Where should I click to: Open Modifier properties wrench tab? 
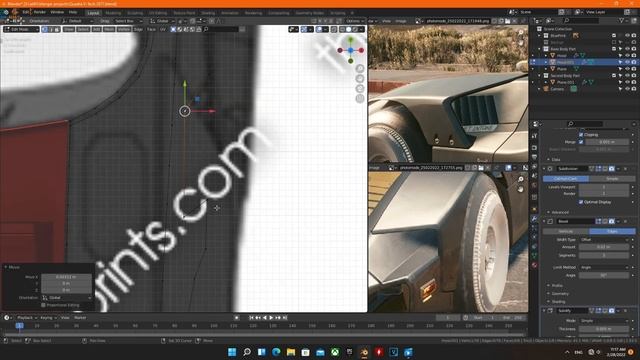pos(534,219)
